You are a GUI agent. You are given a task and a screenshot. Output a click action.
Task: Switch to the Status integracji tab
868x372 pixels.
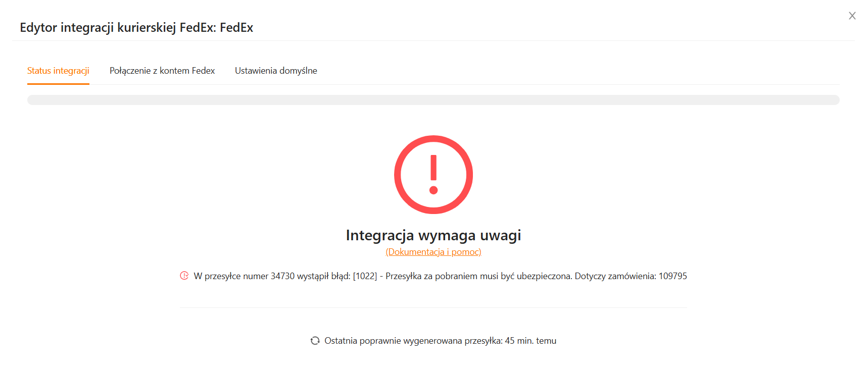point(58,71)
